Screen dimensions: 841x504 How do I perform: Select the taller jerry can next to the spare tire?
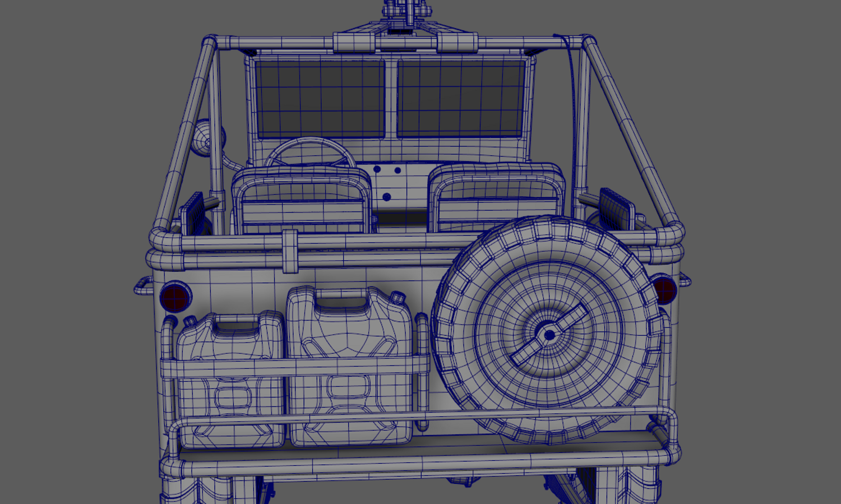click(x=350, y=366)
